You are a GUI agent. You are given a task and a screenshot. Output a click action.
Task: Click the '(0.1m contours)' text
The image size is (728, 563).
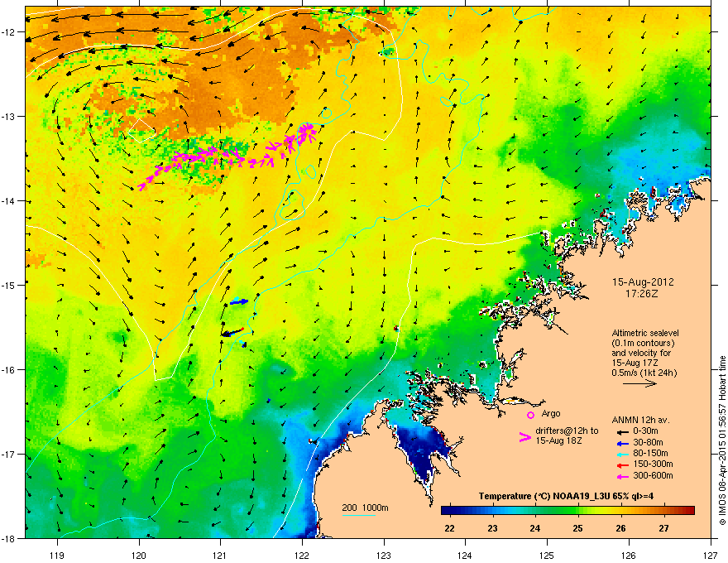coord(644,344)
